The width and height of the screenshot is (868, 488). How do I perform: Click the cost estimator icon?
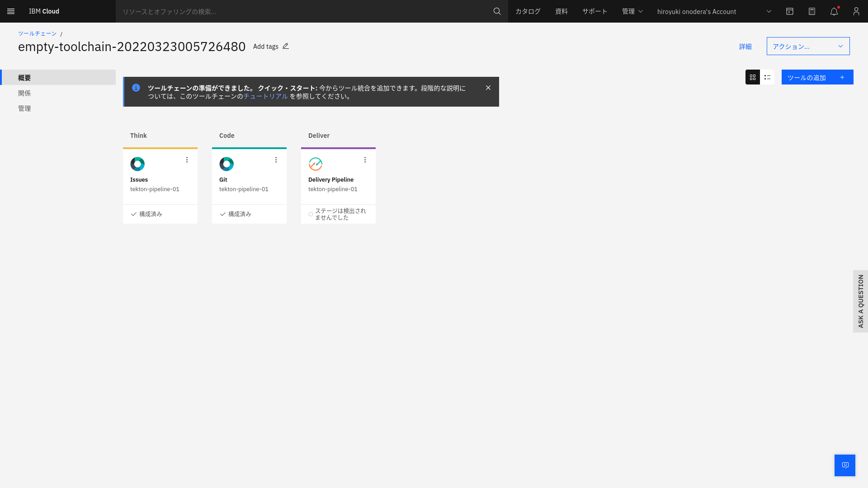tap(812, 11)
